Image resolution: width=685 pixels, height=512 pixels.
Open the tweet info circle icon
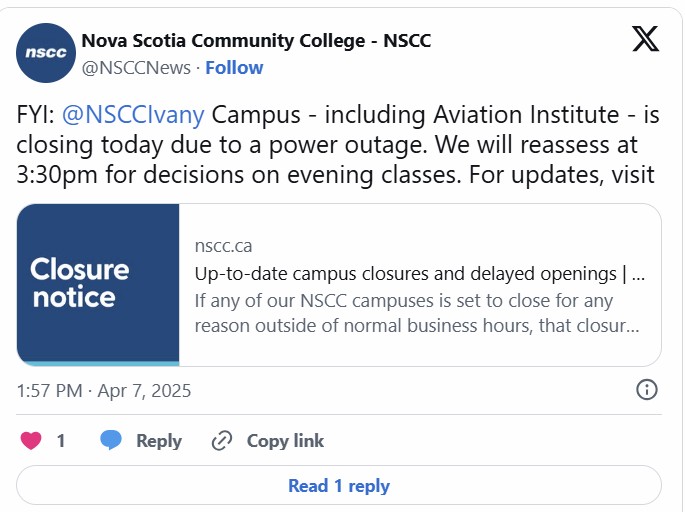647,389
